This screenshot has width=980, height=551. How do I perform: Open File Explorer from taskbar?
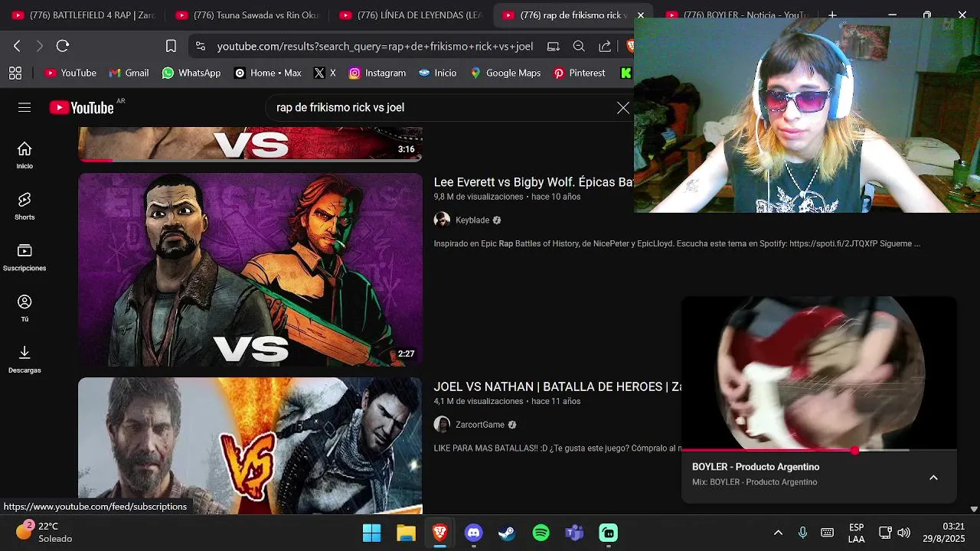point(406,533)
